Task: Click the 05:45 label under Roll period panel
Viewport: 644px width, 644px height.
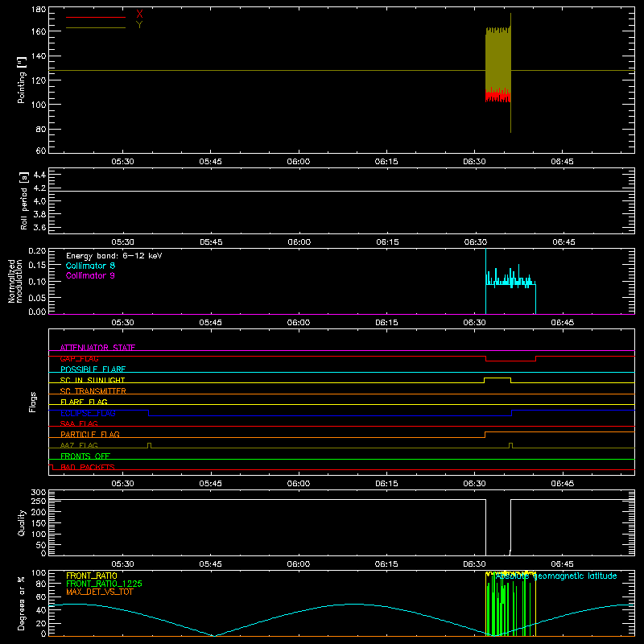Action: tap(211, 242)
